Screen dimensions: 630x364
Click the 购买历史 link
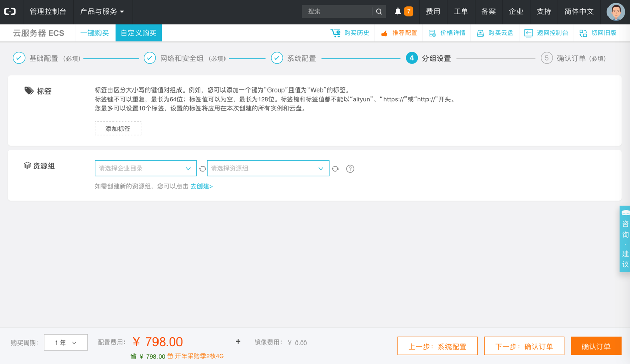pos(356,33)
